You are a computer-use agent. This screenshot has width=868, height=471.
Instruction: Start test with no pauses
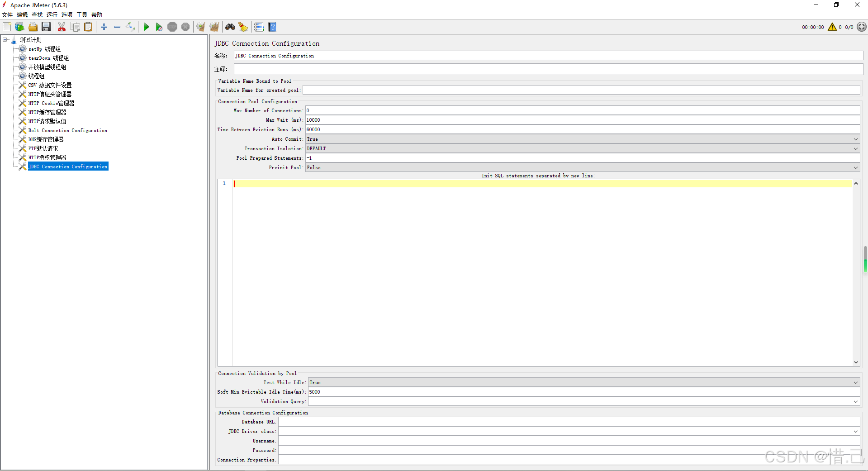point(159,27)
